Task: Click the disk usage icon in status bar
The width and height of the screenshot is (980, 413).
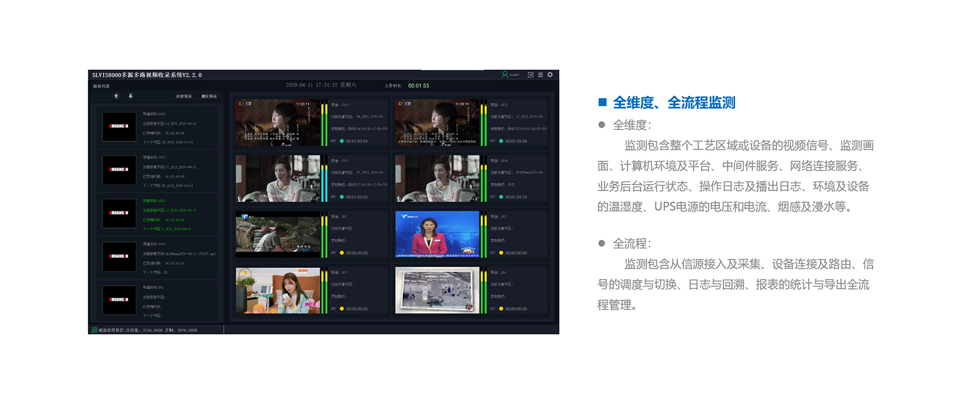Action: 94,329
